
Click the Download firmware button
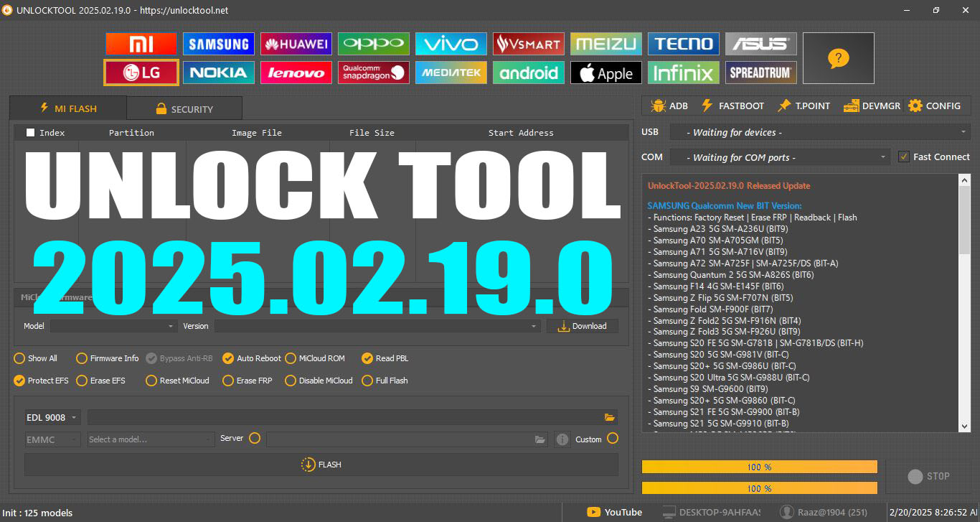[583, 326]
